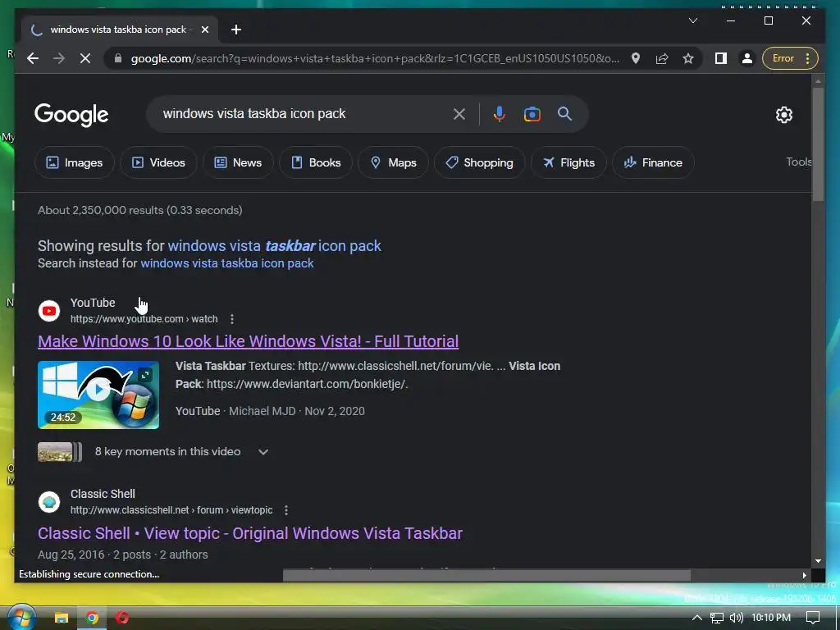Viewport: 840px width, 630px height.
Task: Click the horizontal scrollbar thumb
Action: click(486, 575)
